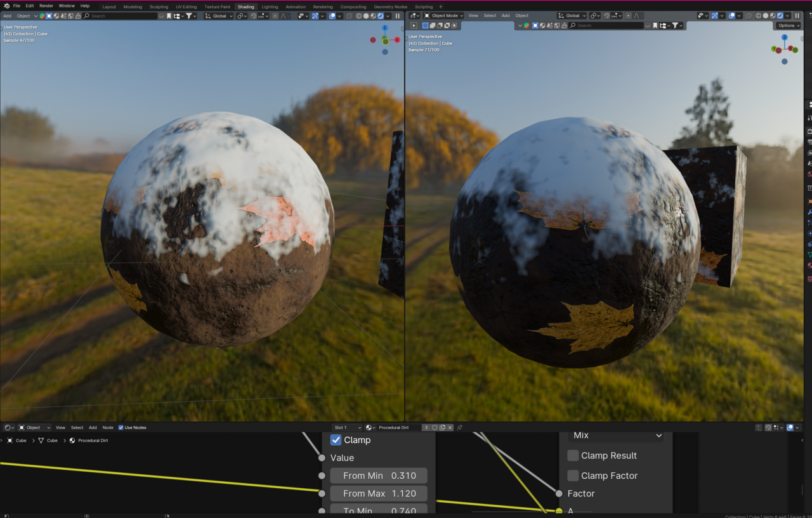Pause render preview in left viewport
Viewport: 812px width, 518px height.
(398, 16)
